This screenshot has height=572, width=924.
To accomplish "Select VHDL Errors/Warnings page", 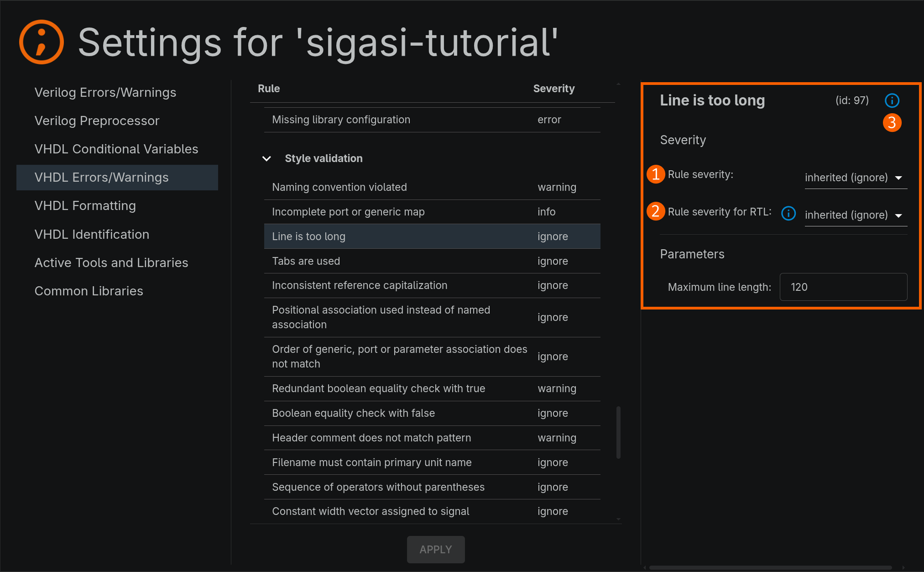I will click(x=117, y=178).
